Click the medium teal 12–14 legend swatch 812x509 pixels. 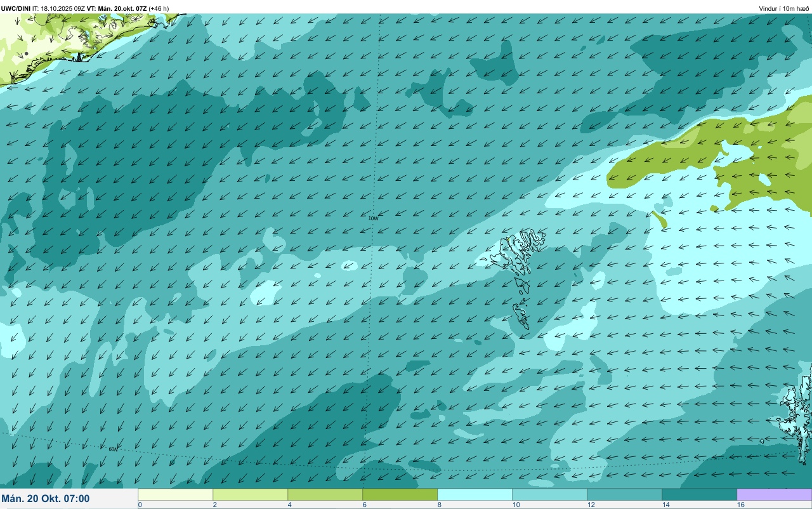coord(625,494)
